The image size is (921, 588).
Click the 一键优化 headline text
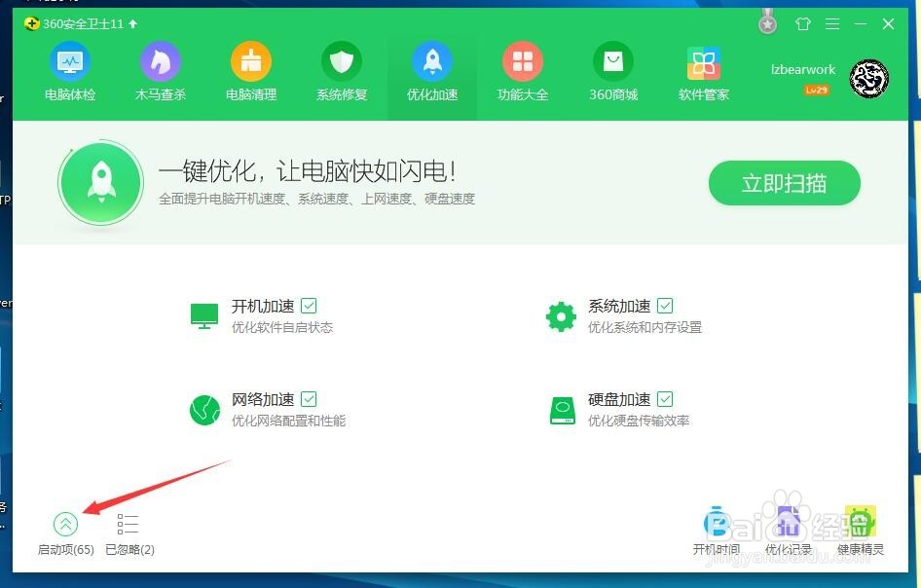pos(307,171)
